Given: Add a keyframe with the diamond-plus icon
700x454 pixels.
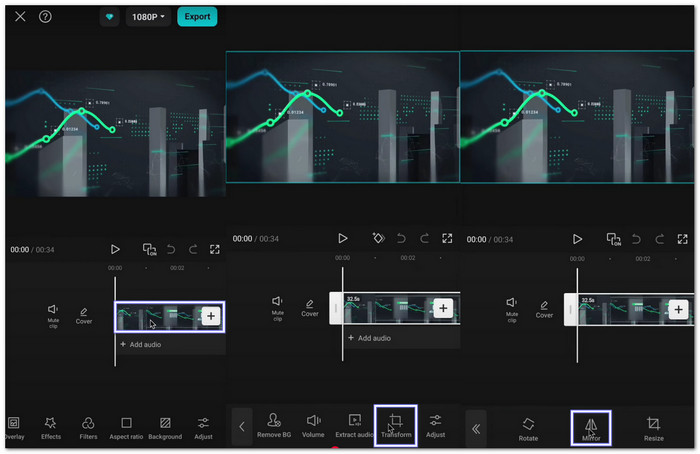Looking at the screenshot, I should (379, 238).
